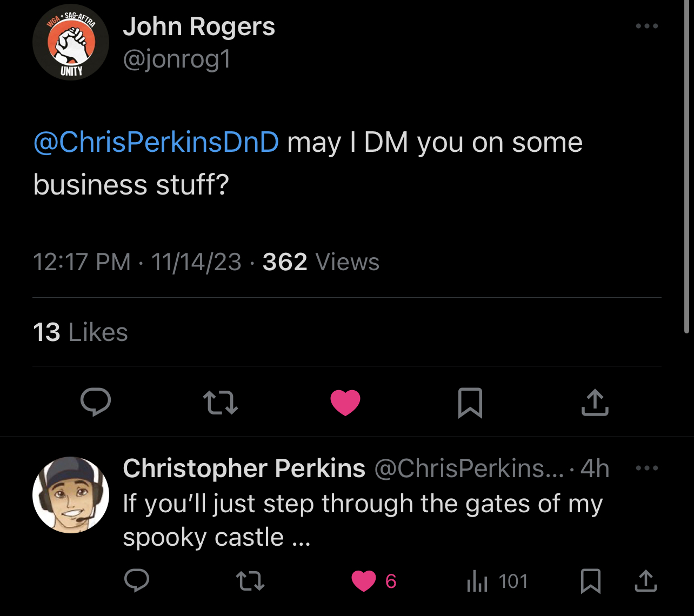Viewport: 694px width, 616px height.
Task: View the 13 Likes list
Action: pos(81,332)
